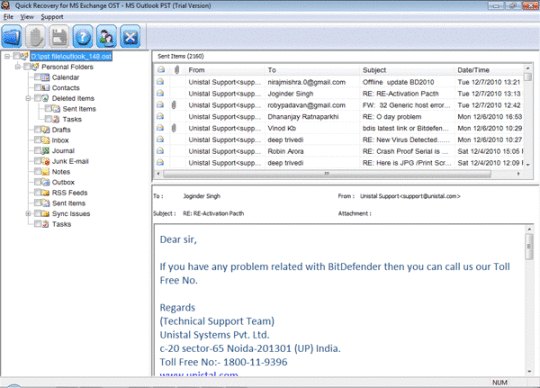The image size is (540, 388).
Task: Check the Calendar folder checkbox
Action: tap(38, 77)
